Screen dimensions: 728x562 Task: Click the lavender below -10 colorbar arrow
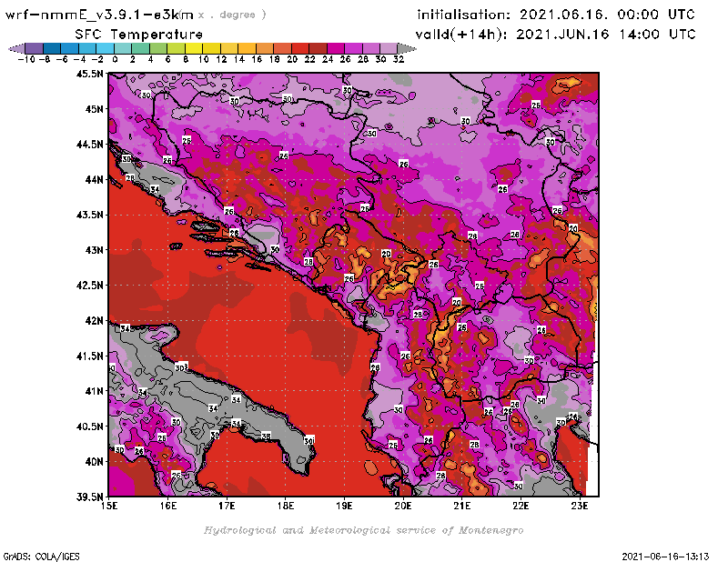pyautogui.click(x=16, y=48)
